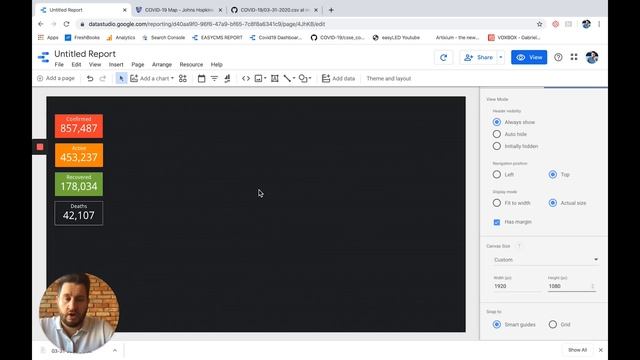
Task: Open the Insert menu
Action: pyautogui.click(x=116, y=64)
